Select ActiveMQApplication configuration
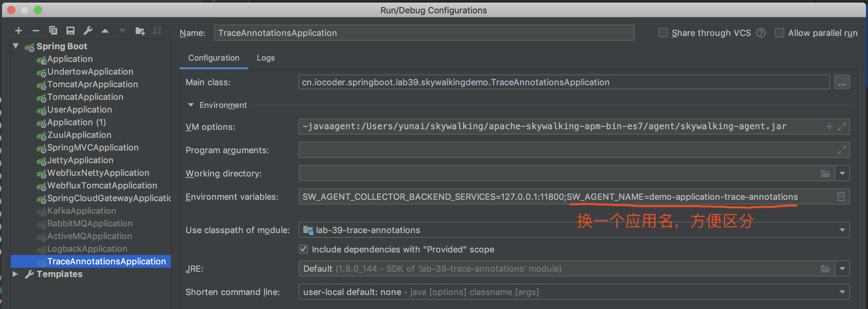Screen dimensions: 868x309 (x=89, y=236)
